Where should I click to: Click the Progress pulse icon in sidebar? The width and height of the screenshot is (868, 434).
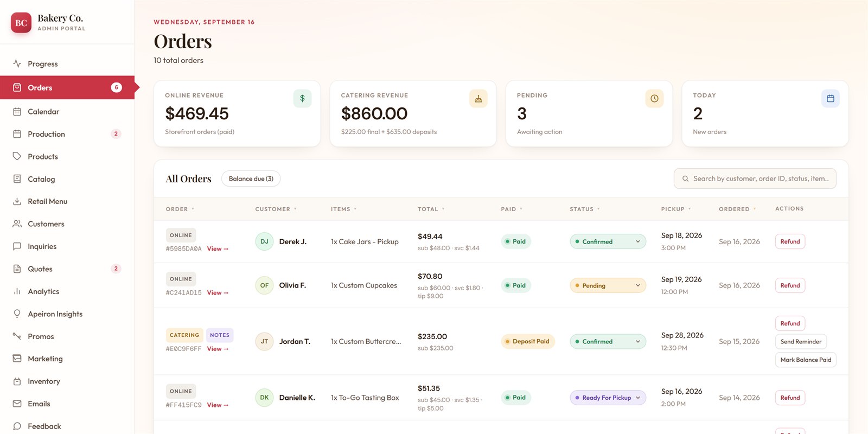coord(17,63)
